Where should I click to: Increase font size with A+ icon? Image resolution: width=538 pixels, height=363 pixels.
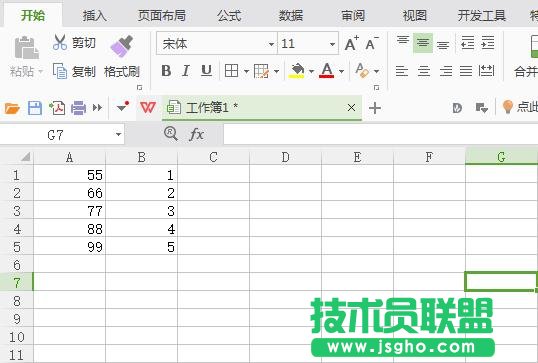click(x=351, y=43)
